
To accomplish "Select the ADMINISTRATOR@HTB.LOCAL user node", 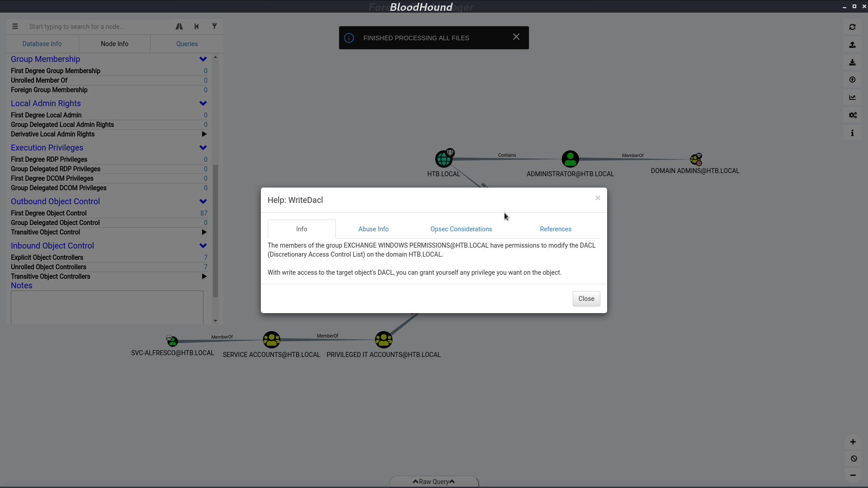I will [x=570, y=159].
